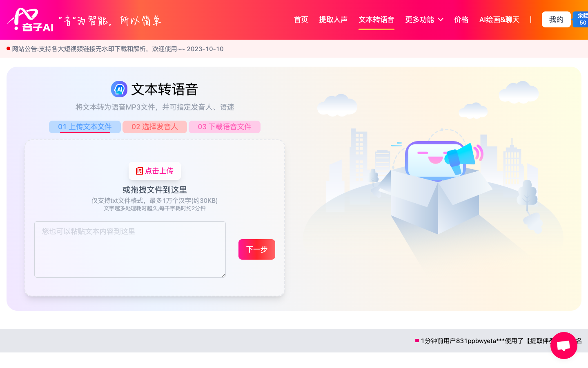
Task: Open the red chat bubble widget
Action: tap(563, 346)
